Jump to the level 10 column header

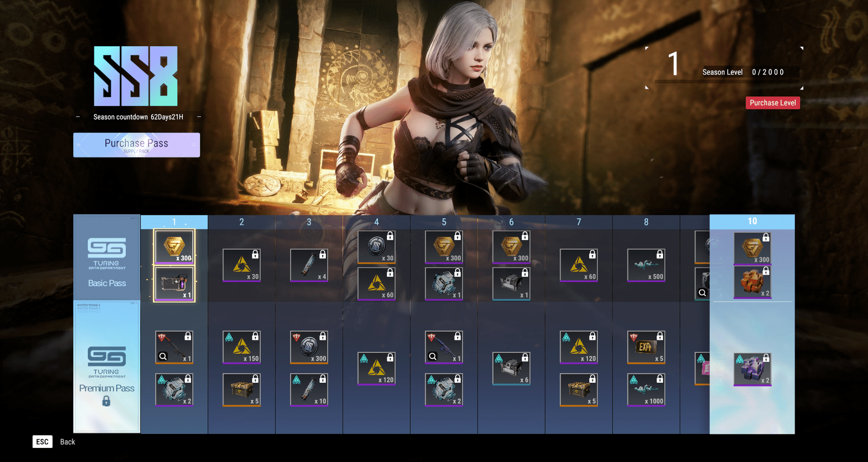pyautogui.click(x=752, y=221)
